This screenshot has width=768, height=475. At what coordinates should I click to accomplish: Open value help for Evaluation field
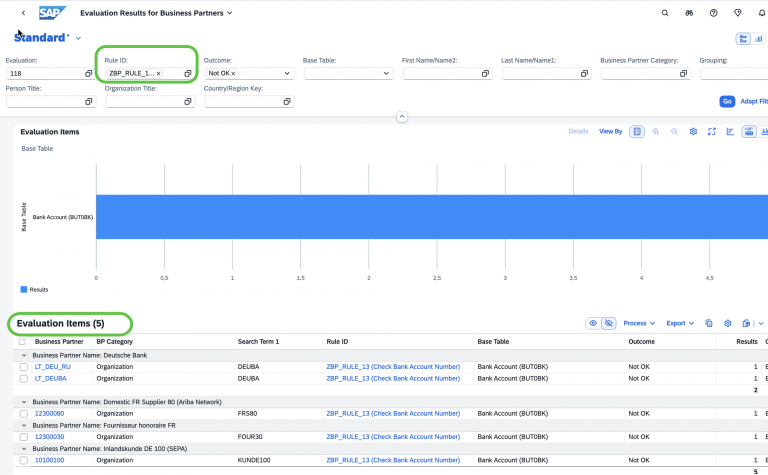[88, 74]
